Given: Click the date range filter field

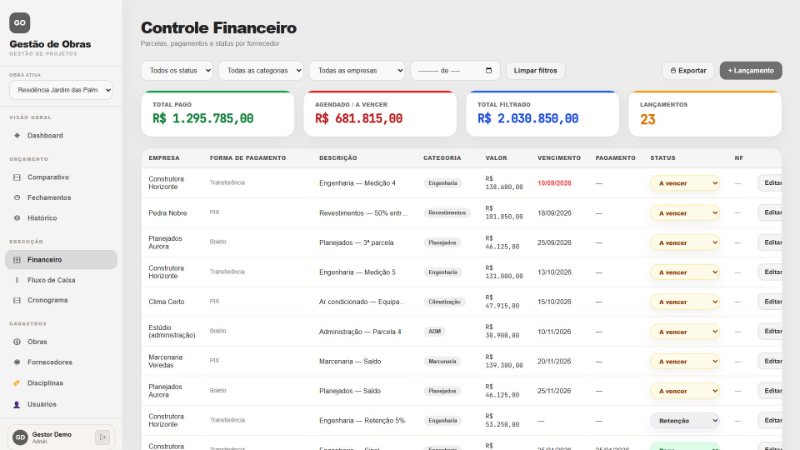Looking at the screenshot, I should pos(455,70).
